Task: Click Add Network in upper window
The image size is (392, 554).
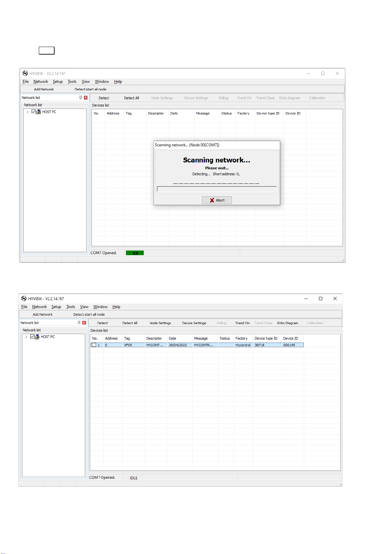Action: (x=44, y=89)
